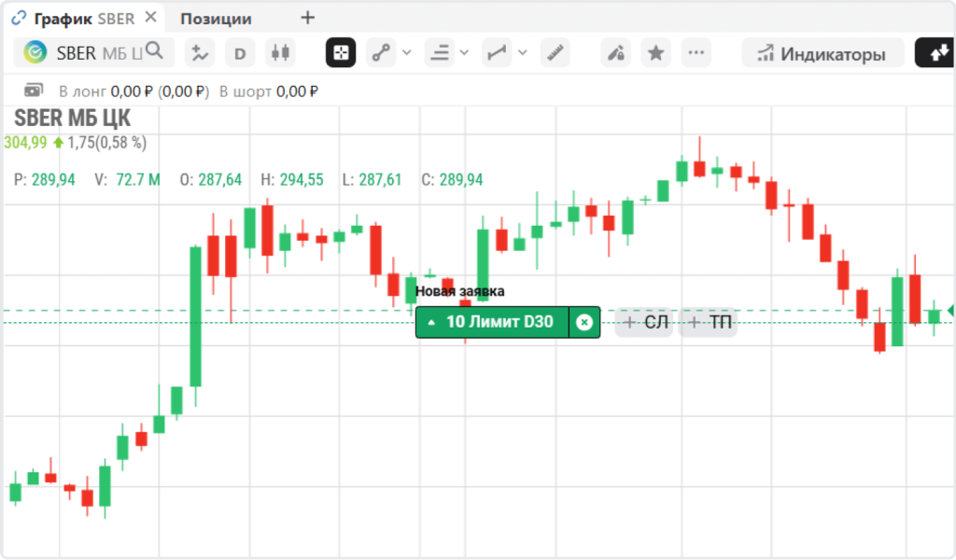
Task: Cancel the 10 Лимит D30 order
Action: (x=584, y=323)
